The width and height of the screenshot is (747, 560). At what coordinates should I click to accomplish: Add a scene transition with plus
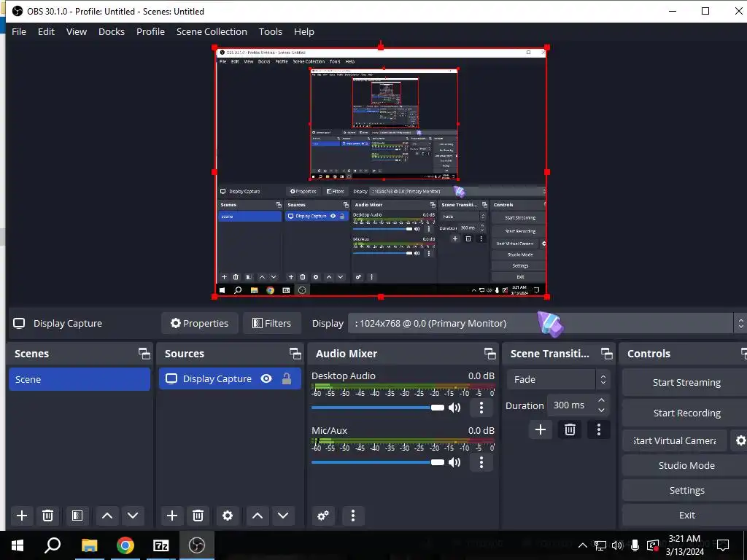tap(541, 430)
